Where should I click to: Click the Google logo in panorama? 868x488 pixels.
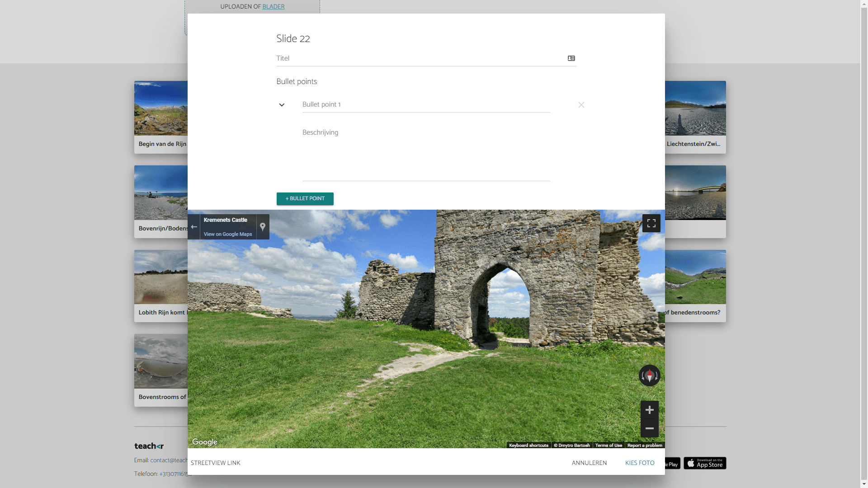[x=205, y=442]
